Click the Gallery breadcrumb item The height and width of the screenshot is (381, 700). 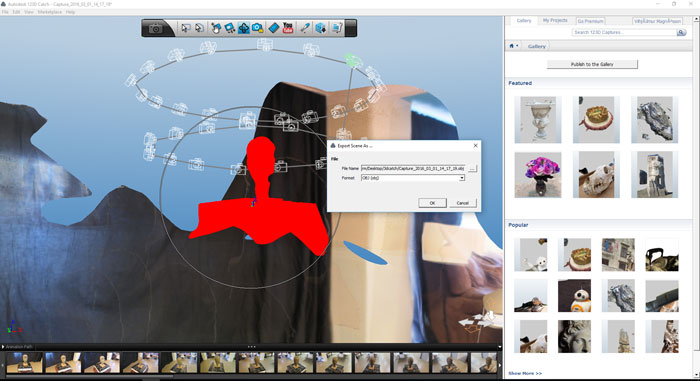point(537,46)
